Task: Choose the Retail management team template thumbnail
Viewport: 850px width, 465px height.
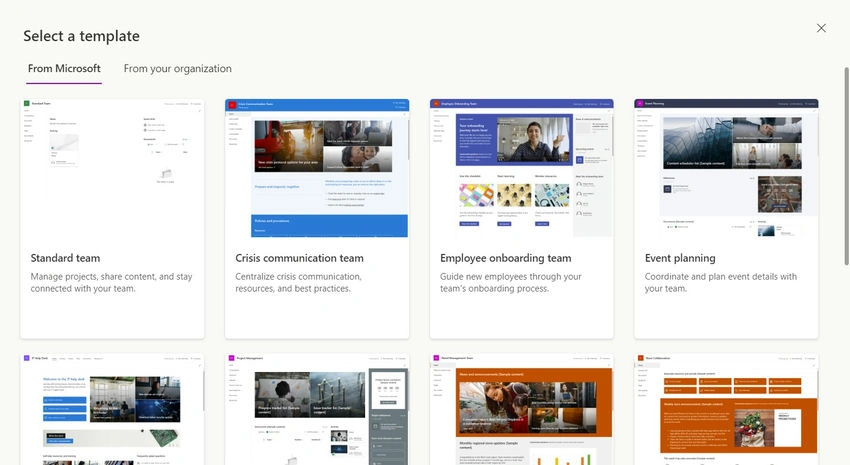Action: click(x=521, y=409)
